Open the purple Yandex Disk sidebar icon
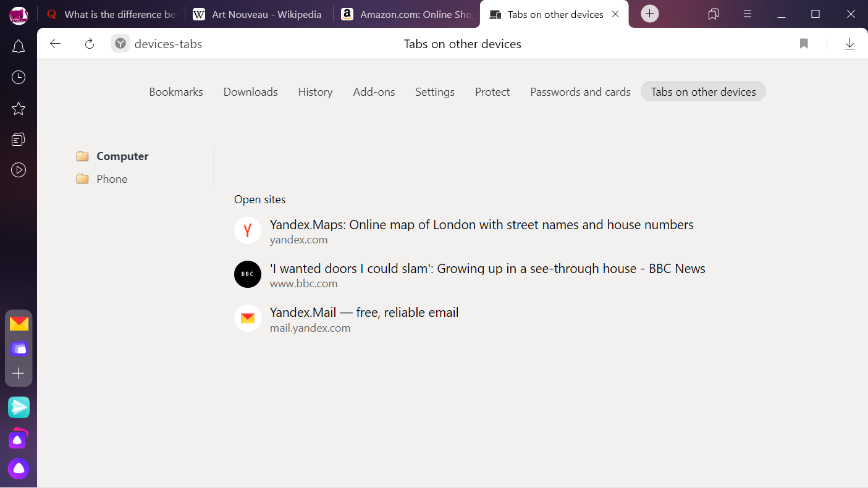 click(19, 349)
